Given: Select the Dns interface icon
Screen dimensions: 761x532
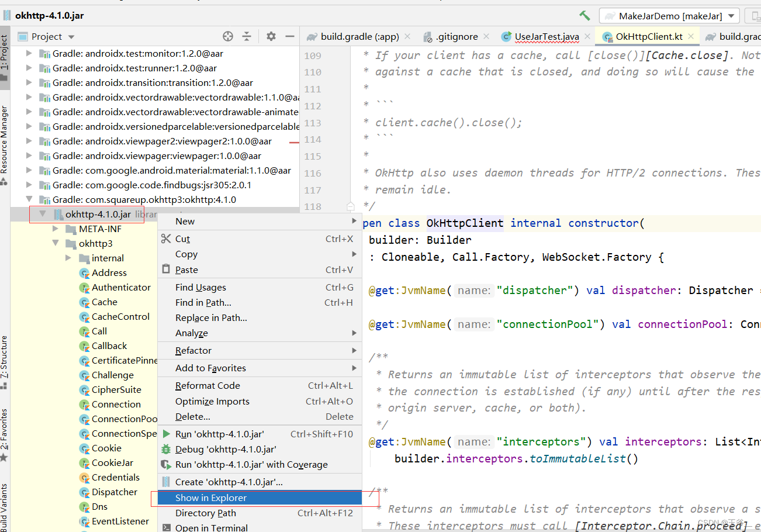Looking at the screenshot, I should [85, 507].
